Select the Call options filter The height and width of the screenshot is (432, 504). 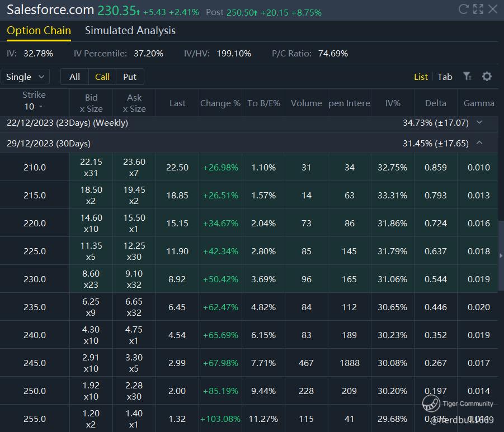[x=102, y=77]
